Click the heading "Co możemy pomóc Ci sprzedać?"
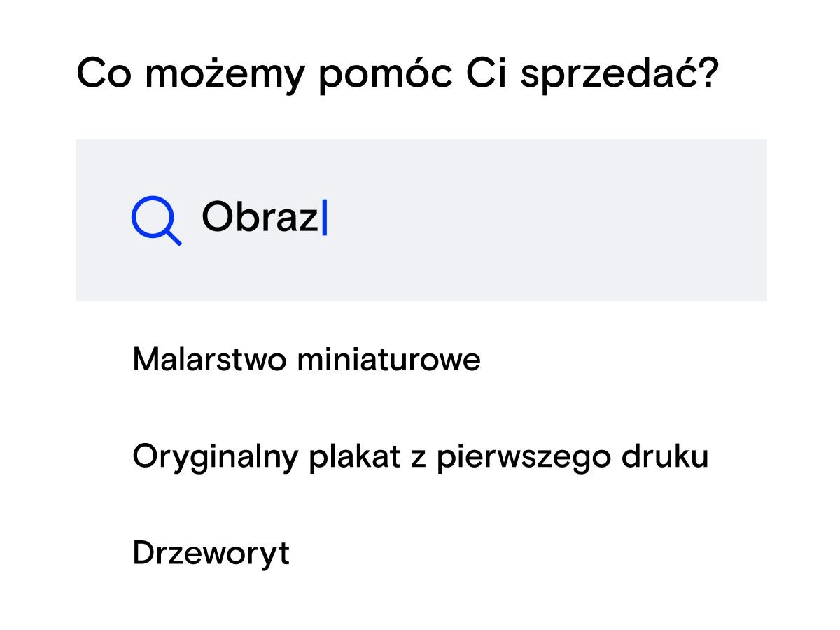The height and width of the screenshot is (630, 840). point(398,73)
